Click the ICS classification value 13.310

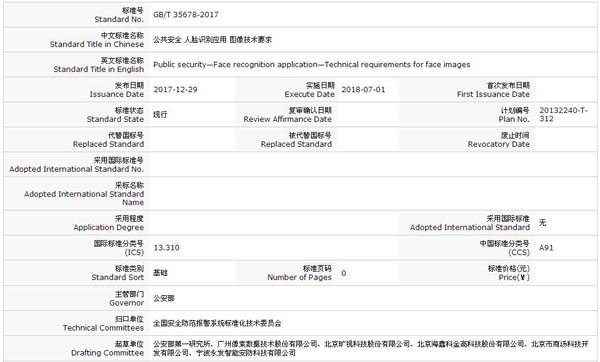pos(166,248)
